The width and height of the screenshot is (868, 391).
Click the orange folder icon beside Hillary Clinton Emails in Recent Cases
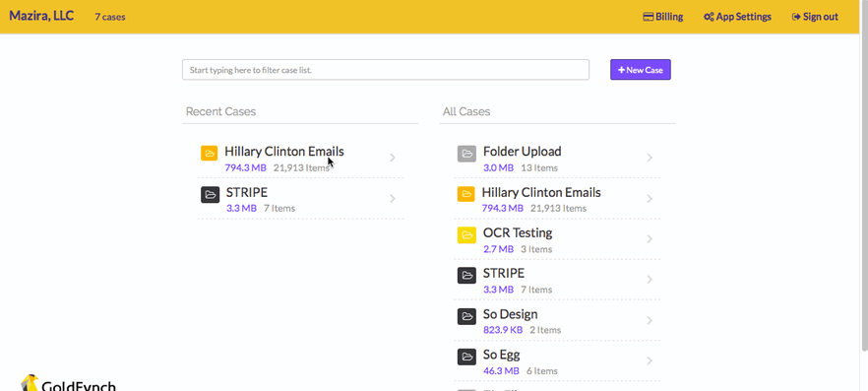tap(210, 154)
